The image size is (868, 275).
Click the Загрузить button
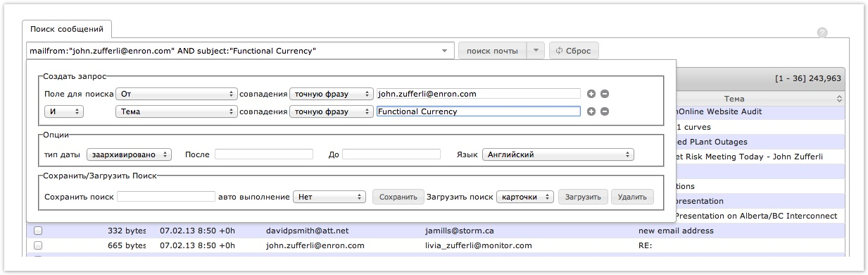coord(583,197)
